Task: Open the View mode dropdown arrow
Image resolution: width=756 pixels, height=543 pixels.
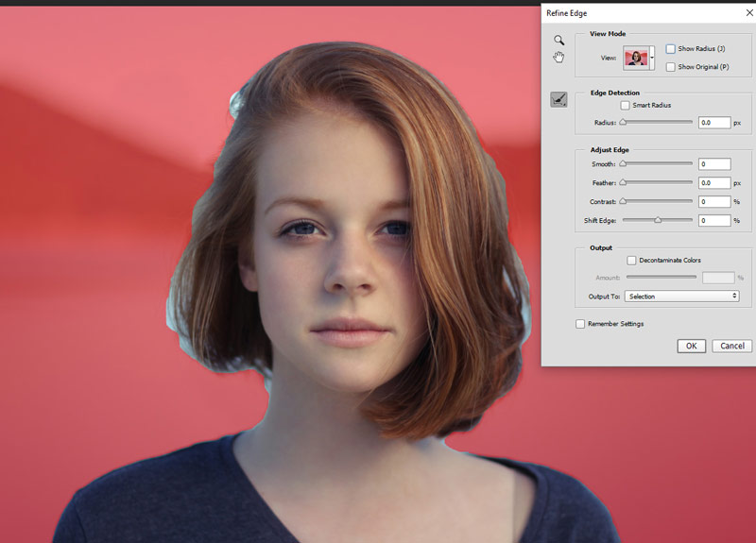Action: [x=652, y=58]
